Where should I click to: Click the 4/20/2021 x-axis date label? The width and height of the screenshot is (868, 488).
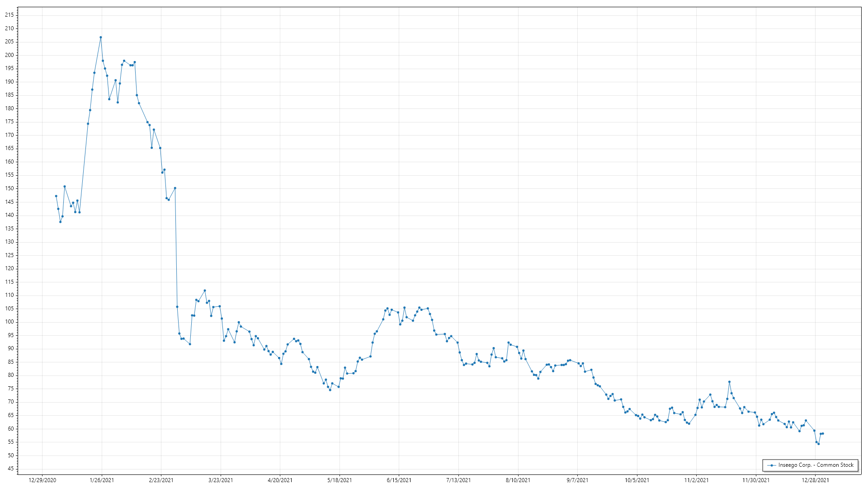pos(280,480)
